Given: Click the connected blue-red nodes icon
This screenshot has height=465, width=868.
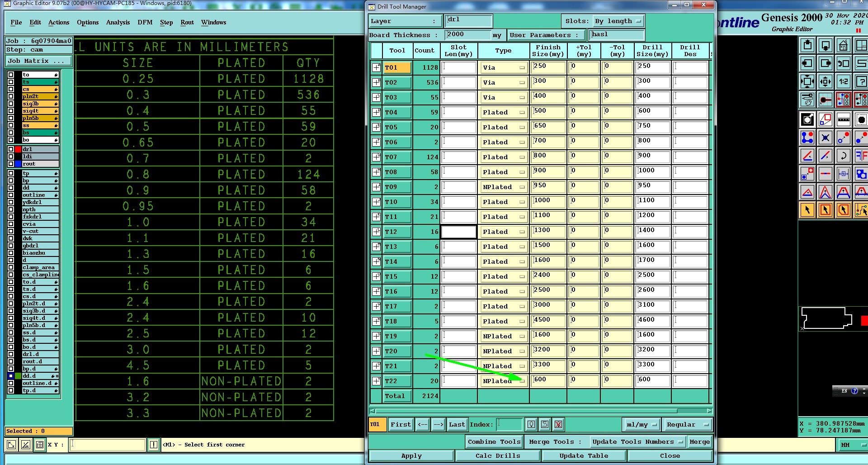Looking at the screenshot, I should click(x=807, y=138).
